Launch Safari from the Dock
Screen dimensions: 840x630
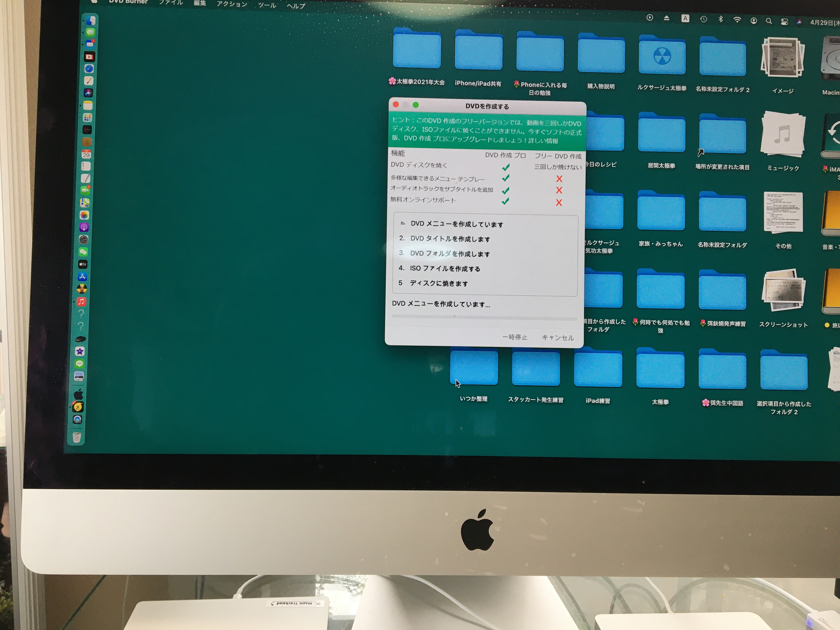tap(89, 69)
